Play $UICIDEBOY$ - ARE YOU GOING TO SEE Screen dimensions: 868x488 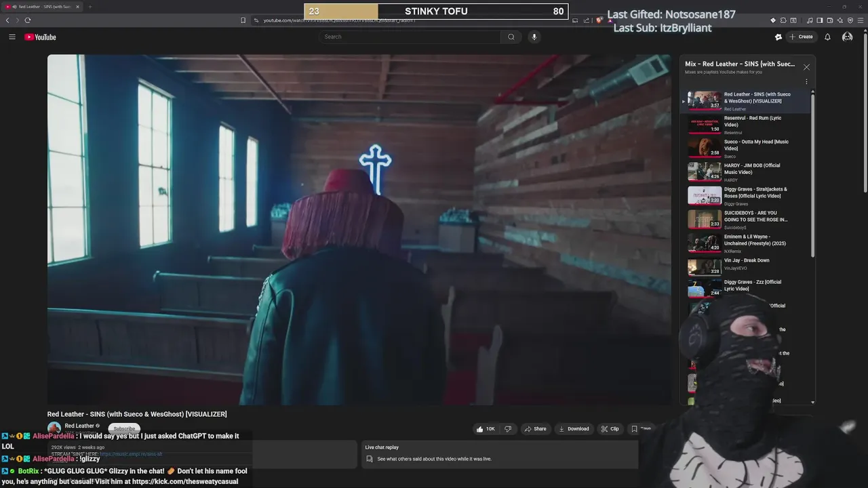[746, 220]
